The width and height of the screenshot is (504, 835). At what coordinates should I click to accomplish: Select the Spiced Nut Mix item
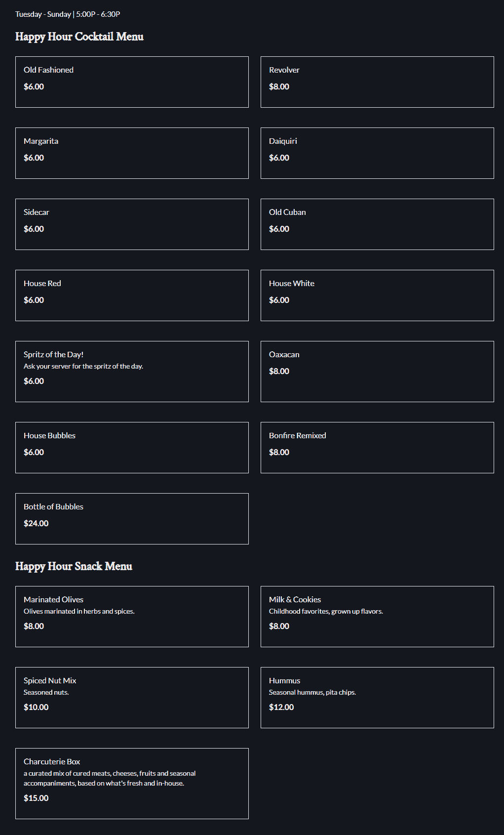[x=132, y=698]
